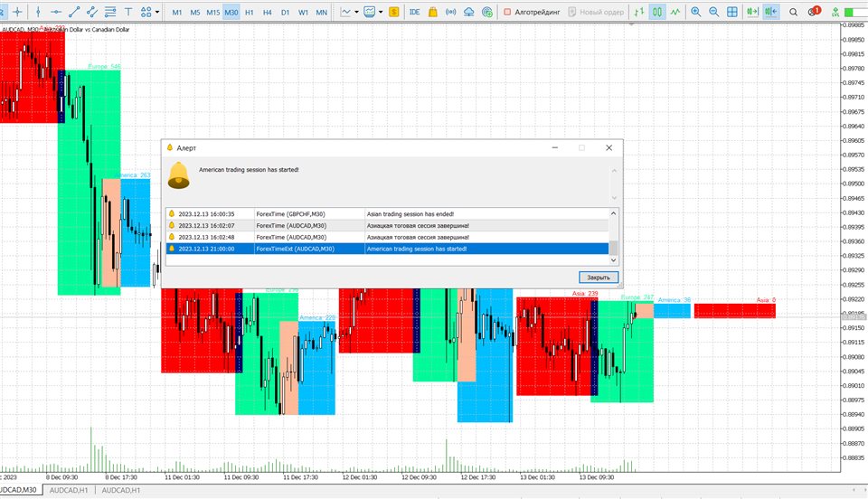
Task: Switch to the second AUDCAD,H1 chart tab
Action: (120, 490)
